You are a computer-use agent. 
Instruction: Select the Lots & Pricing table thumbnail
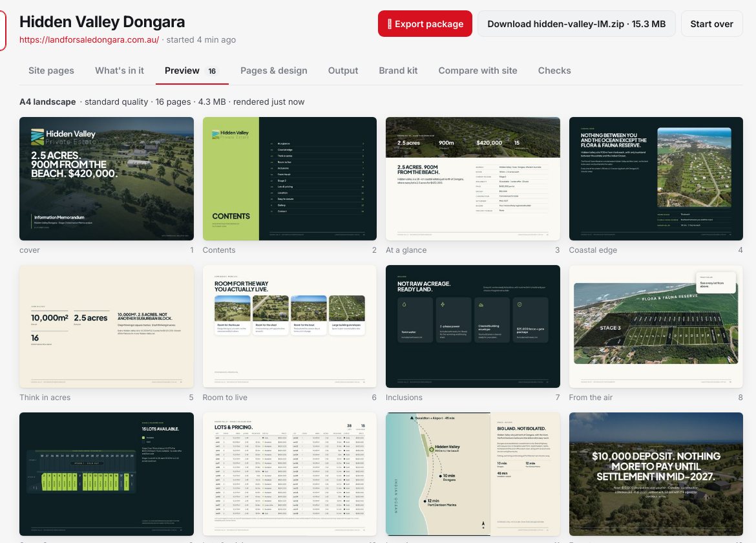click(x=289, y=474)
